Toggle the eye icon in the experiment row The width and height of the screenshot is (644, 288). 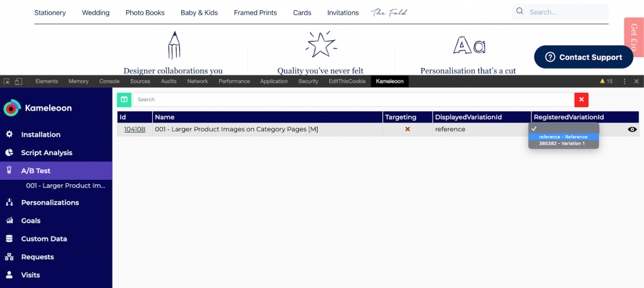coord(632,130)
